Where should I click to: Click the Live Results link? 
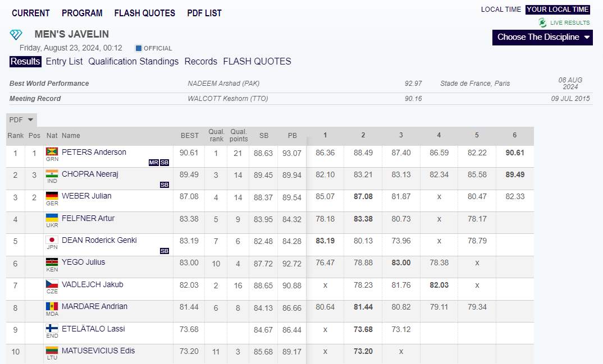pos(569,23)
